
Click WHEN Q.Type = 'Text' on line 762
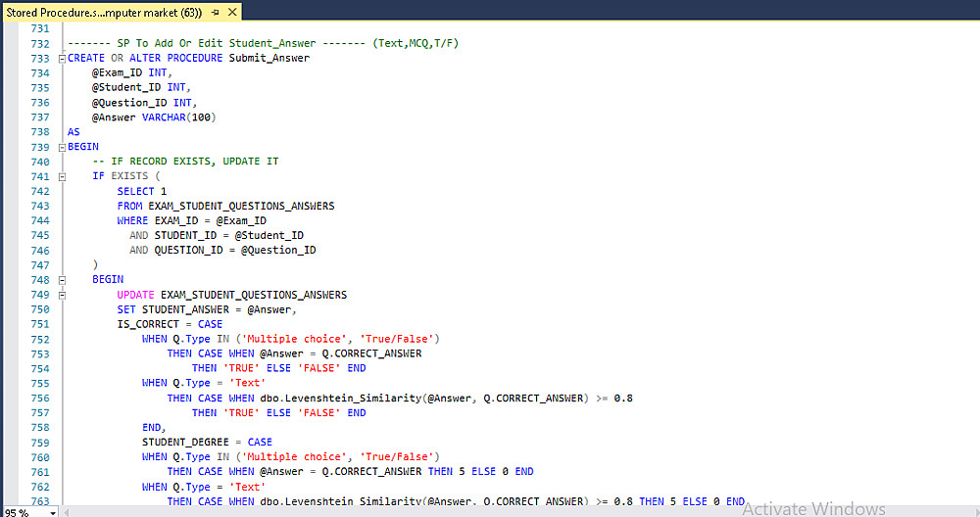click(x=204, y=487)
